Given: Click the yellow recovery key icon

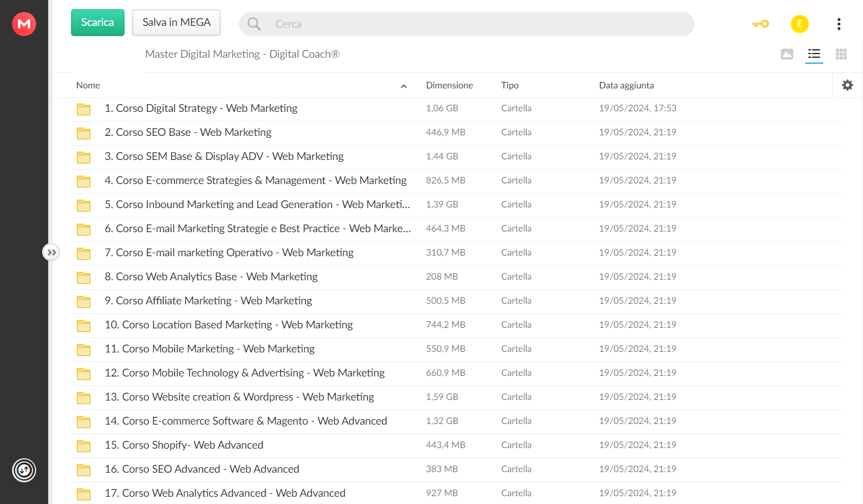Looking at the screenshot, I should click(x=761, y=24).
